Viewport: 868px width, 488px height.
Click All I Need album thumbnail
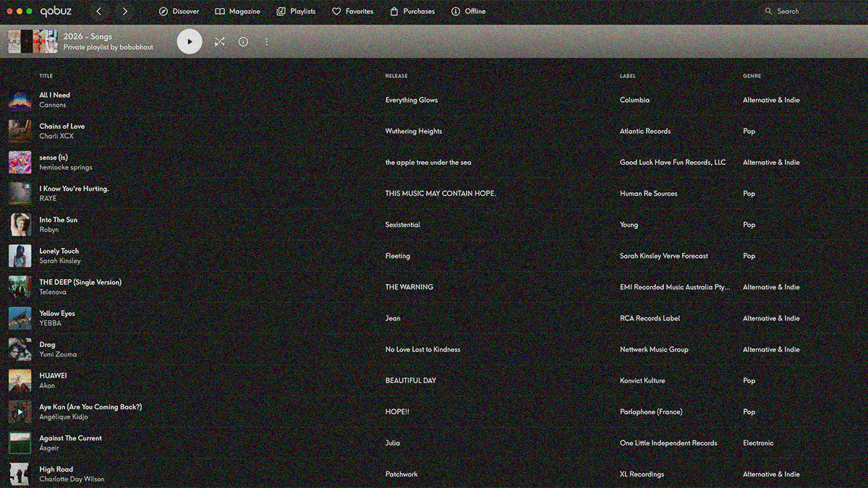click(x=20, y=100)
